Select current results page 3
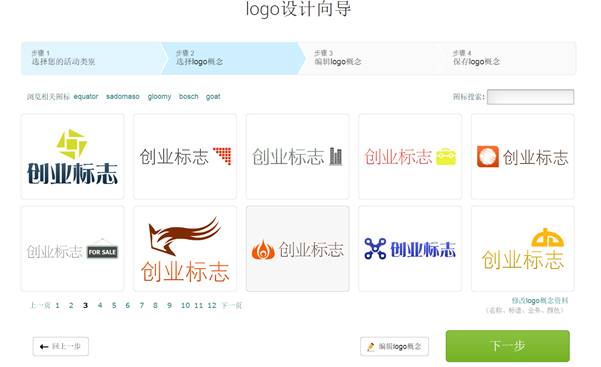601x367 pixels. pos(85,306)
